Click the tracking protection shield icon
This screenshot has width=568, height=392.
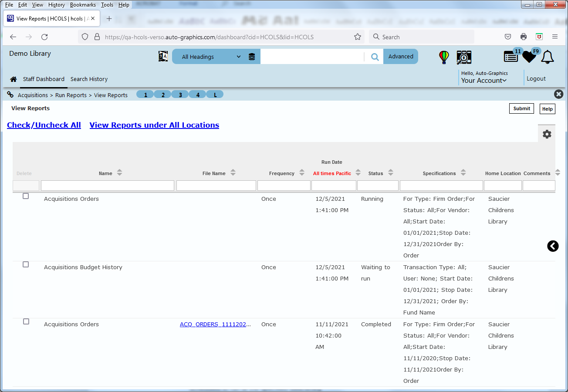(x=85, y=37)
